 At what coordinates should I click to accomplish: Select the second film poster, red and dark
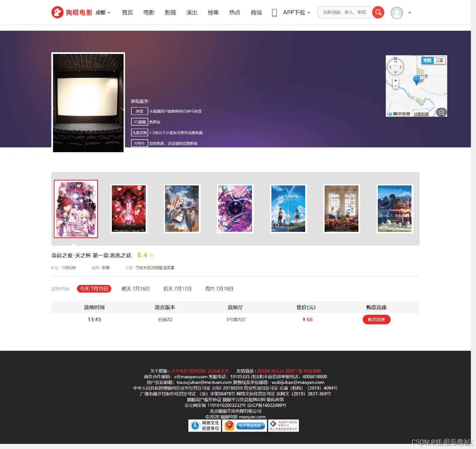(129, 209)
